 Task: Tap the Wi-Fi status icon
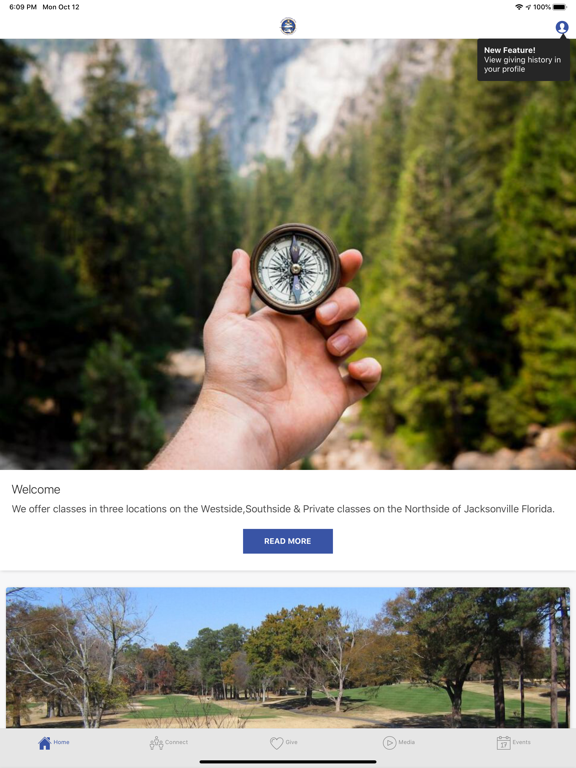[519, 7]
